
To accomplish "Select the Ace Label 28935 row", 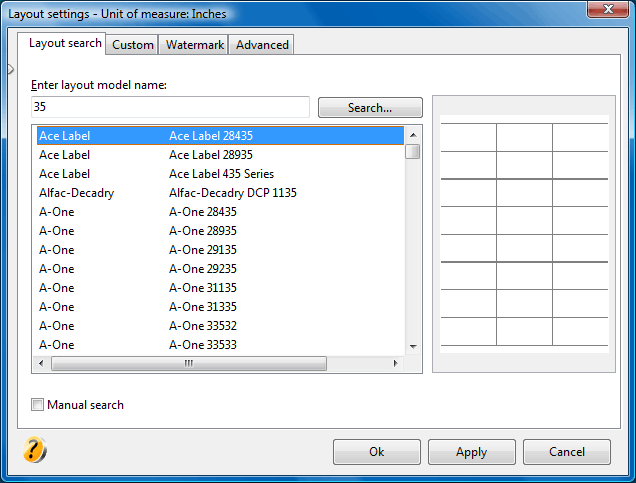I will tap(220, 155).
